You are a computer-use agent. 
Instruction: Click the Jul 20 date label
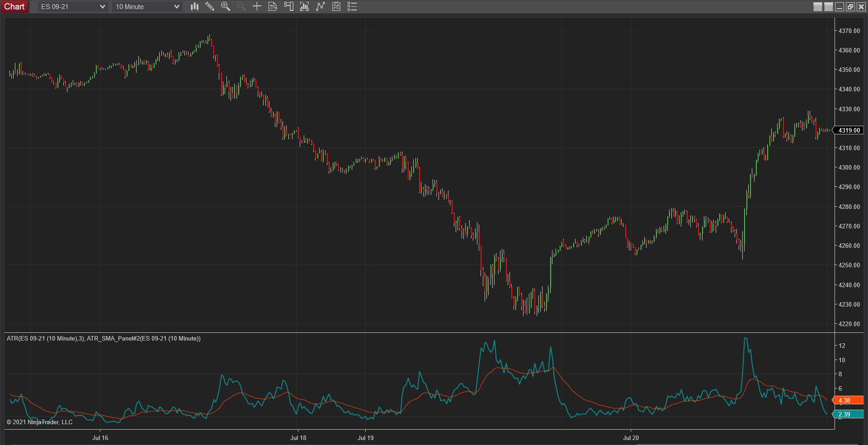[631, 438]
